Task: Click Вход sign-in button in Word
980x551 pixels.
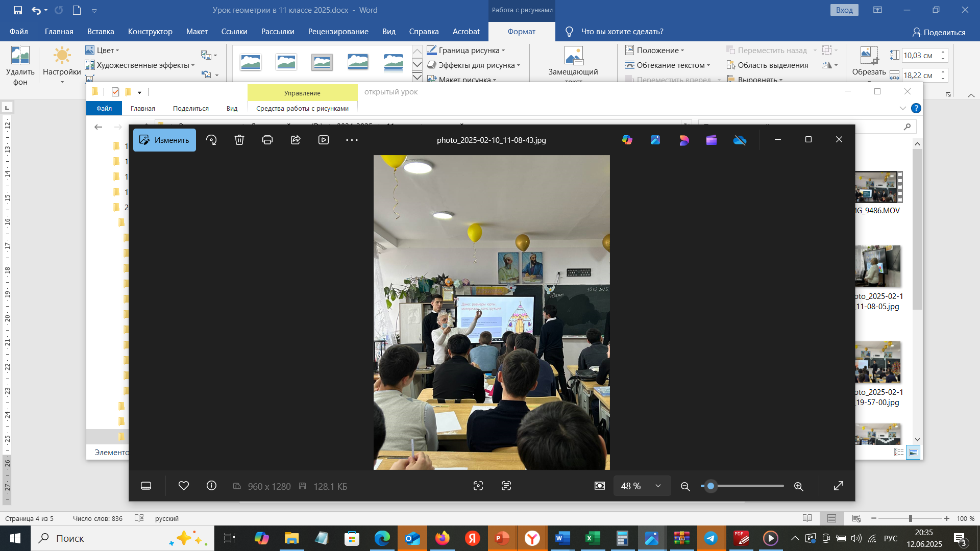Action: click(x=844, y=10)
